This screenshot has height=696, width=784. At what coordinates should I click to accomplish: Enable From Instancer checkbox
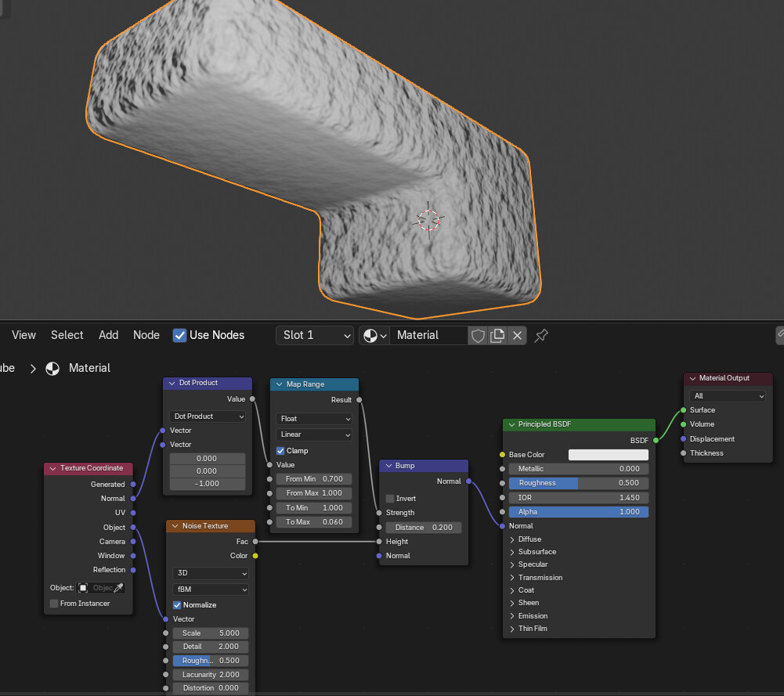54,604
